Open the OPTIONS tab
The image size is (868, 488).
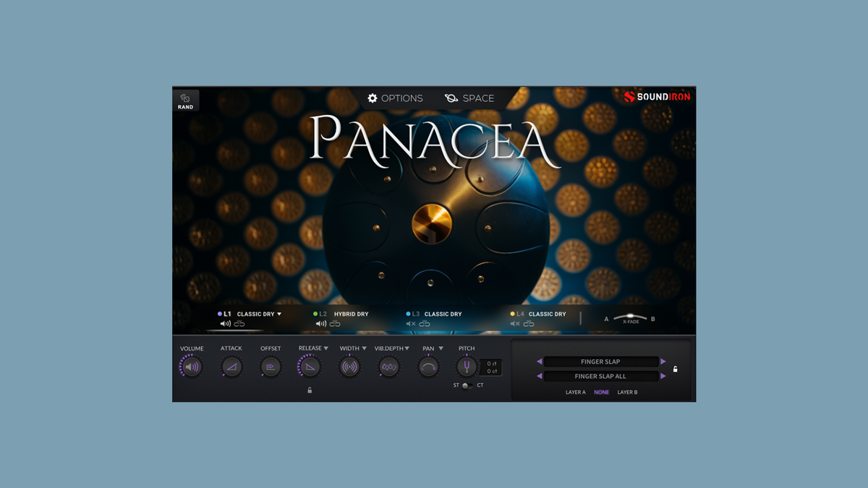point(395,98)
